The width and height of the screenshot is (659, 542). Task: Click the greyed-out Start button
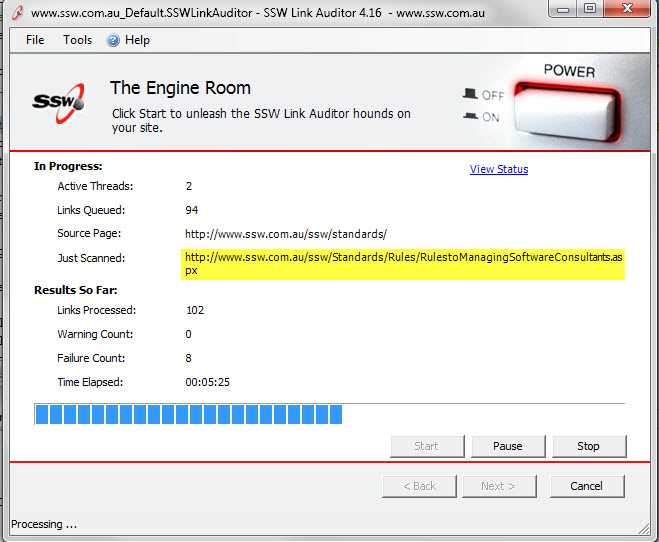pos(426,446)
